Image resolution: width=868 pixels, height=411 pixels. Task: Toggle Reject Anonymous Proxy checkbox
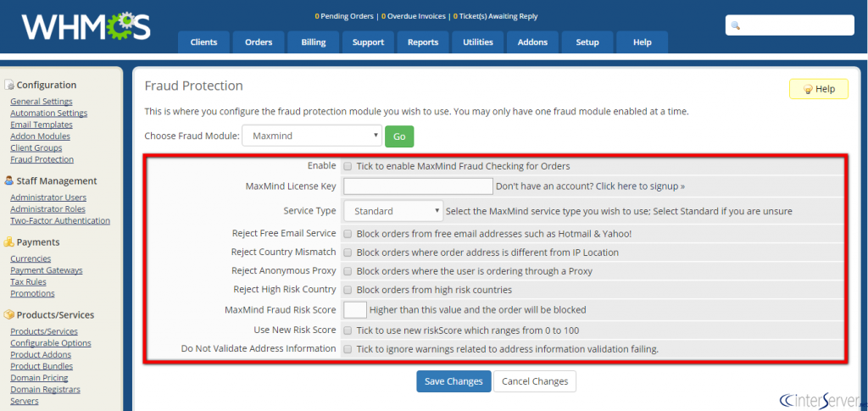click(x=348, y=272)
